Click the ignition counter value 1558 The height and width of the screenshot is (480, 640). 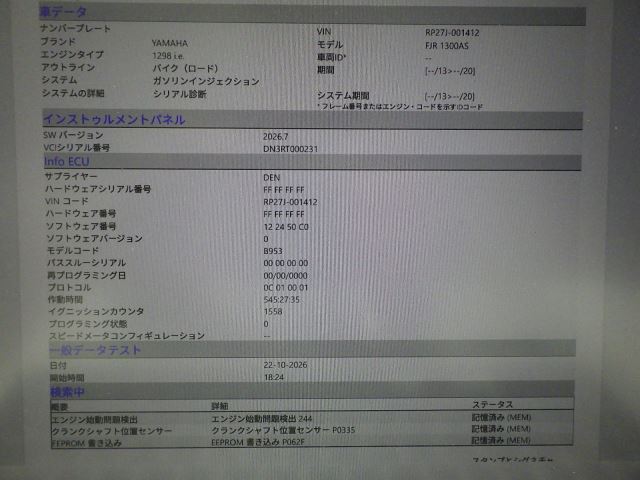pyautogui.click(x=273, y=312)
